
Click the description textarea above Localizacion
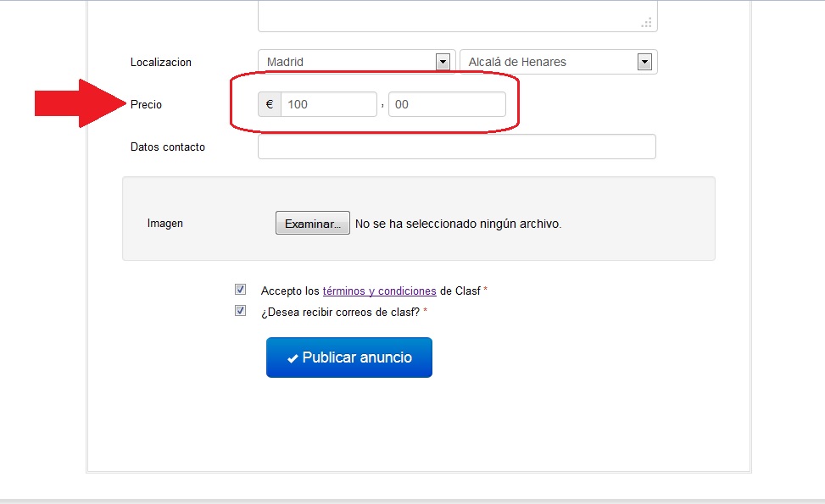pos(457,16)
